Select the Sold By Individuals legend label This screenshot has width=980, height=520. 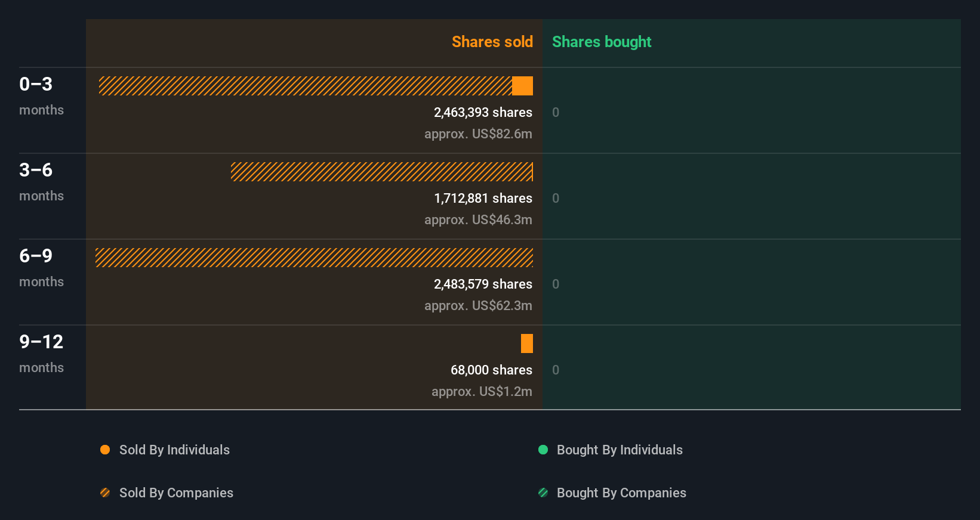174,450
